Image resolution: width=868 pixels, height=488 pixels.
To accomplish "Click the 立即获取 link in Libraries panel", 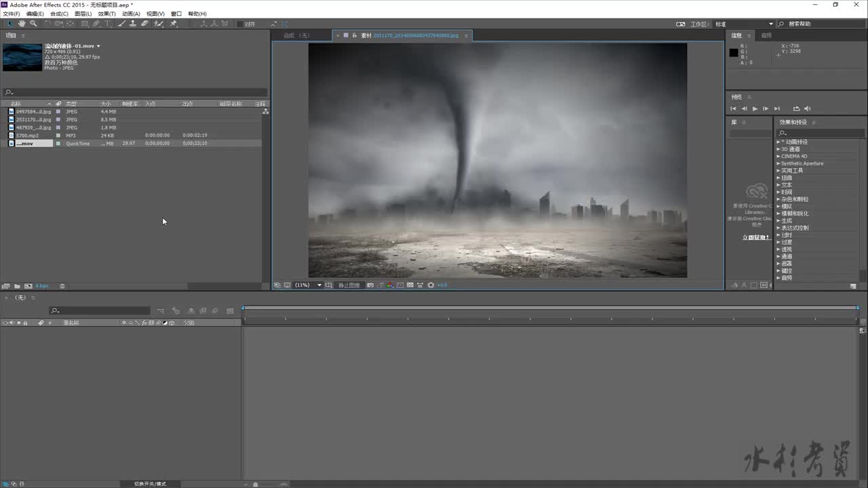I will click(755, 238).
